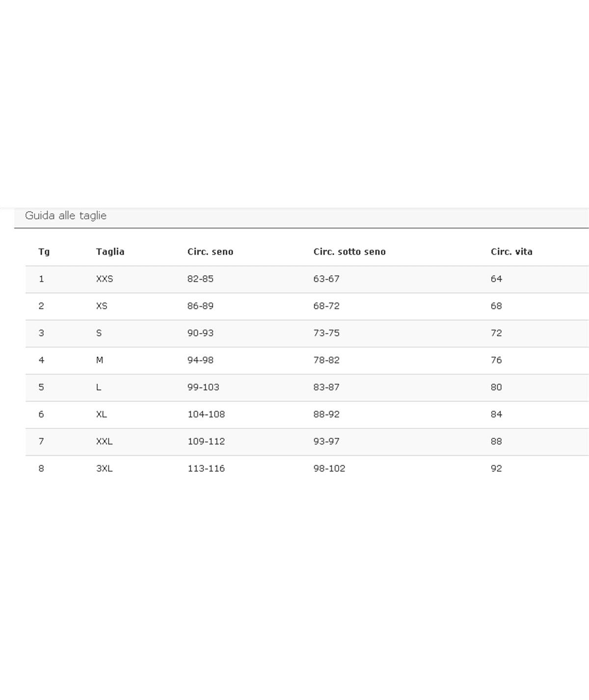Screen dimensions: 589x700
Task: Select the L size cell
Action: point(99,387)
